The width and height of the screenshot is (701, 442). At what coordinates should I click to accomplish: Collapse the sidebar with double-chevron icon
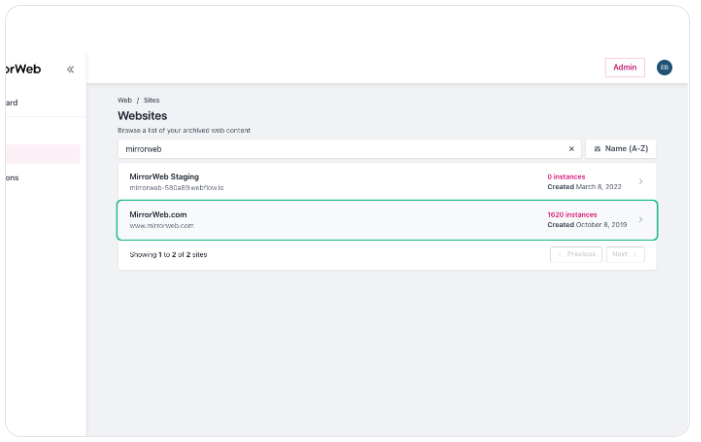coord(70,69)
